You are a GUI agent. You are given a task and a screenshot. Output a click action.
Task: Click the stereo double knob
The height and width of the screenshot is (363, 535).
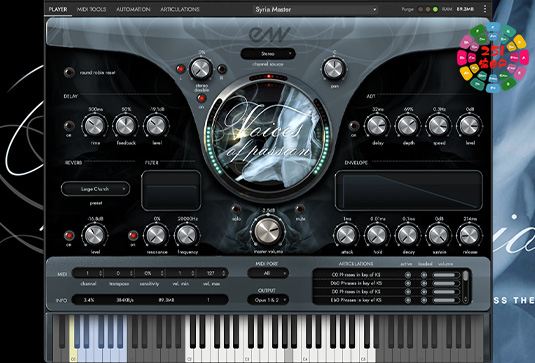click(x=201, y=69)
